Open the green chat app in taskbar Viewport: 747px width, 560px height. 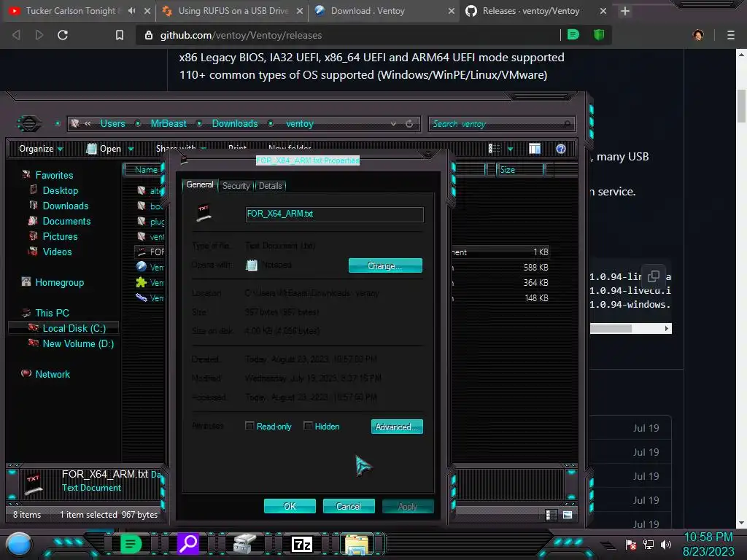[131, 544]
